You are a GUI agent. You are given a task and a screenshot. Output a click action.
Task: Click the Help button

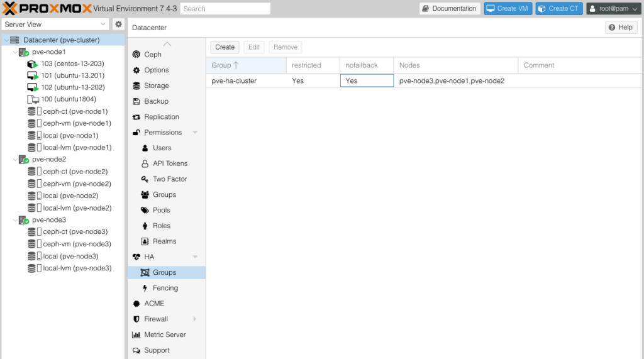tap(621, 27)
